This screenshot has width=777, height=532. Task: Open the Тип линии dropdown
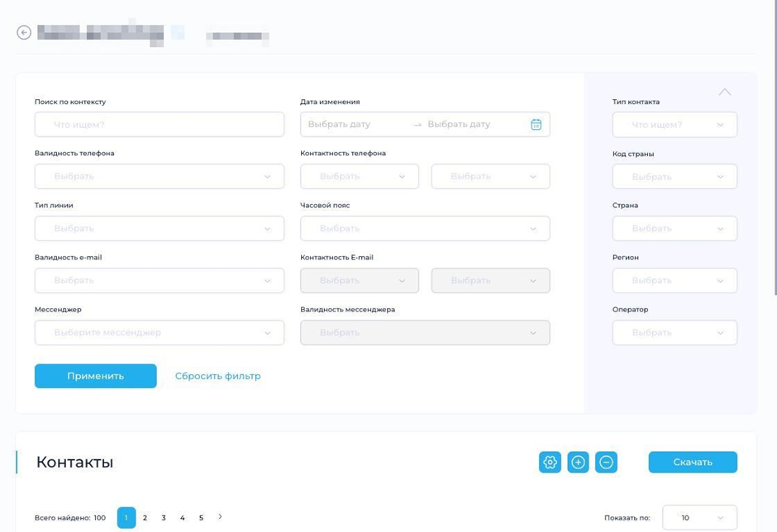pyautogui.click(x=160, y=228)
